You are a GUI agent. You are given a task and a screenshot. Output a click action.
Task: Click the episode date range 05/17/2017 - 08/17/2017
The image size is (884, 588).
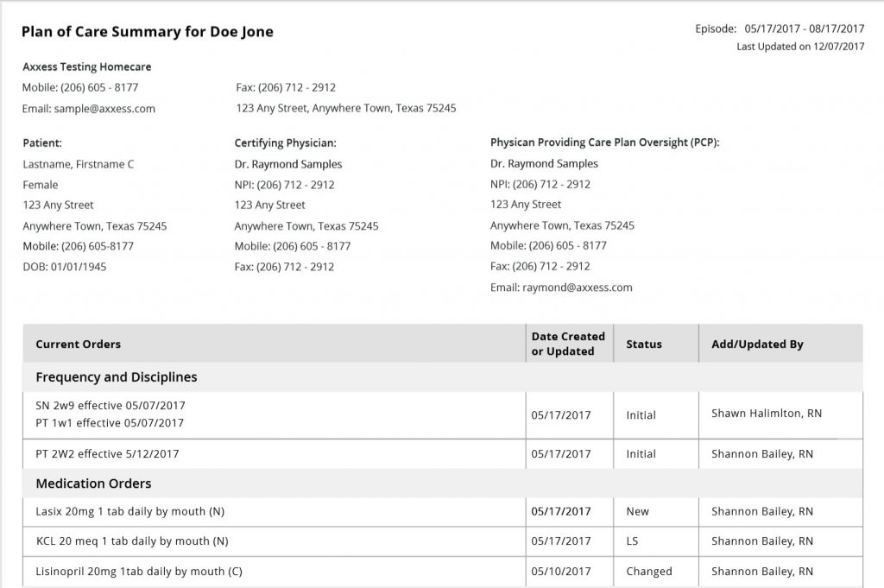click(804, 28)
